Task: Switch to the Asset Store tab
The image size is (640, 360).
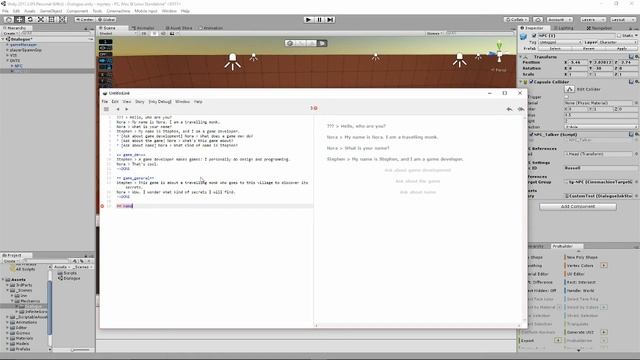Action: pos(179,28)
